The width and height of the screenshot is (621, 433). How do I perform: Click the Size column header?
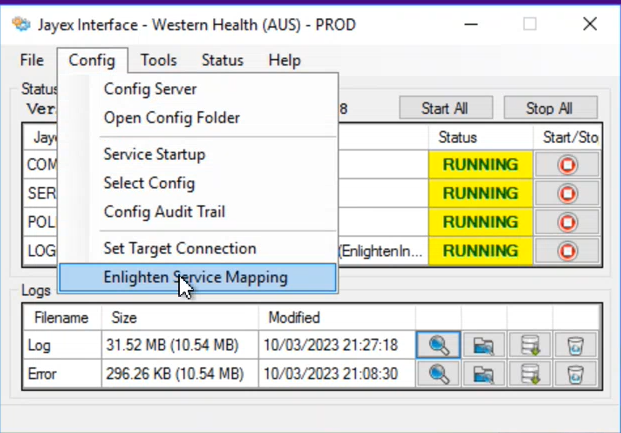(180, 318)
